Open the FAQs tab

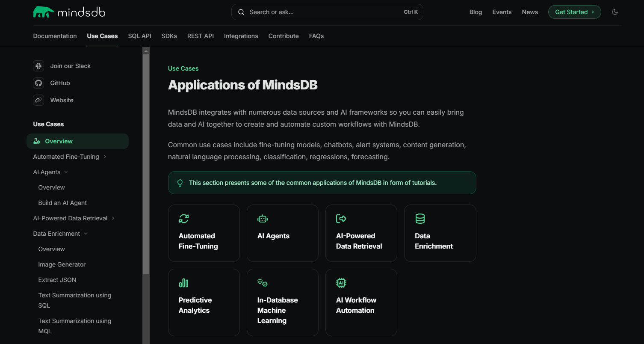(x=316, y=36)
